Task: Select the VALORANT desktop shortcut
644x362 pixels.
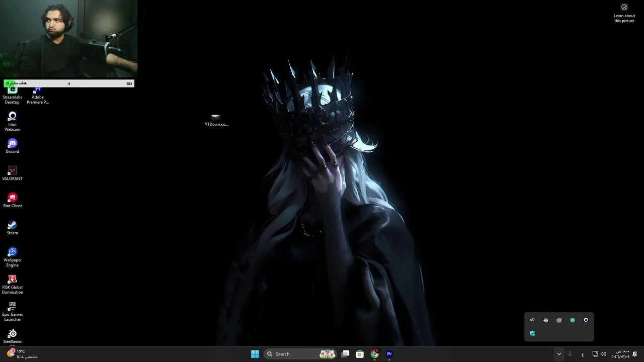Action: [12, 173]
